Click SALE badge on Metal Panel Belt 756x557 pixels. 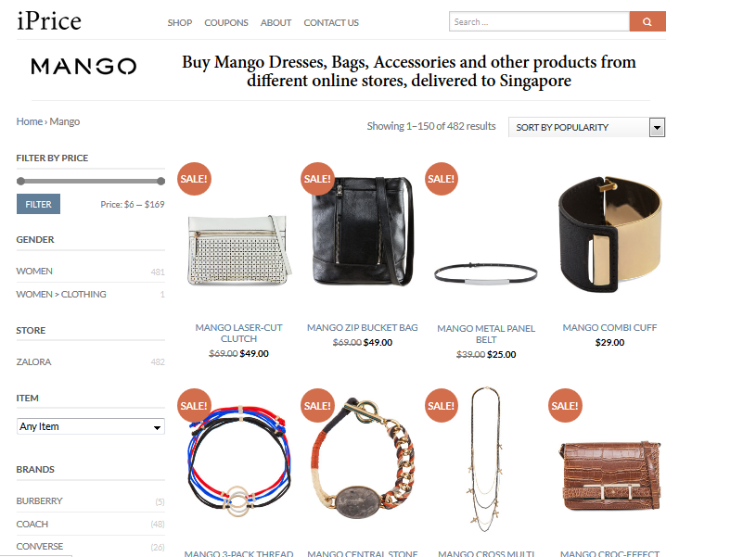[442, 179]
